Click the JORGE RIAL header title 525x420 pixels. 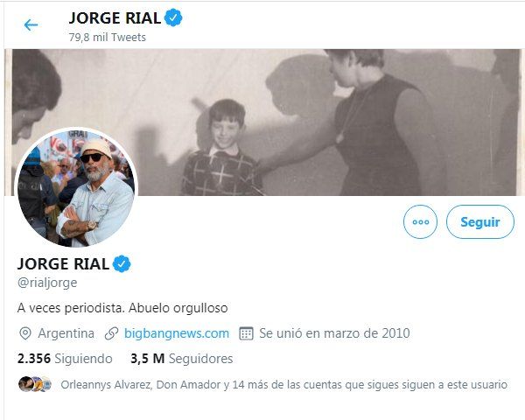click(x=115, y=17)
